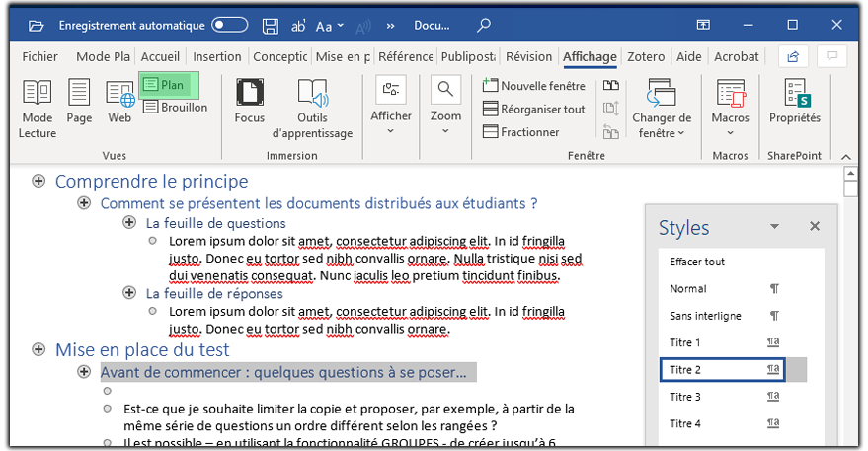This screenshot has width=868, height=451.
Task: Click heading Mise en place du test
Action: click(x=142, y=349)
